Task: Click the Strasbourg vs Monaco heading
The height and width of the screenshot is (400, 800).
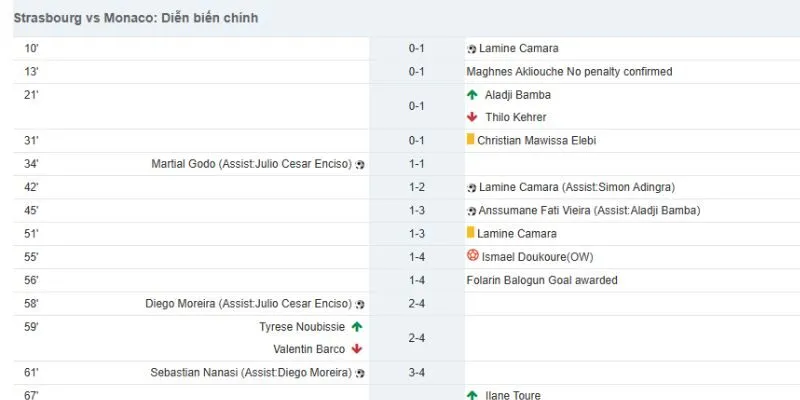Action: click(x=136, y=18)
